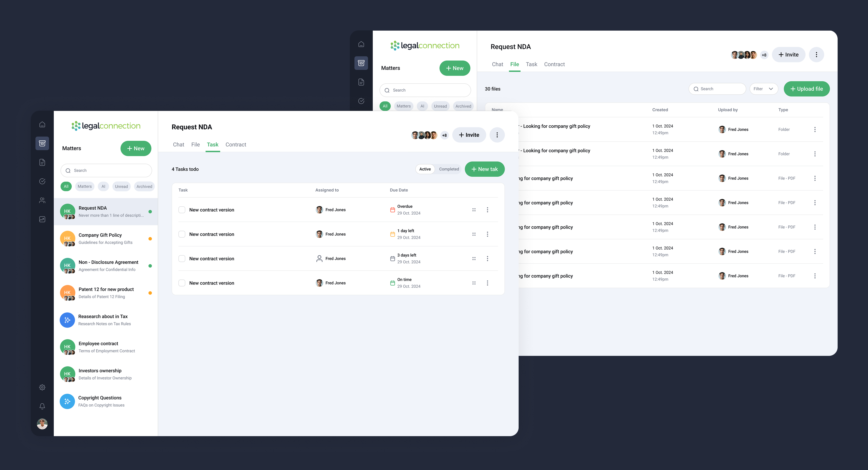Open kebab menu for 3 days left task
Image resolution: width=868 pixels, height=470 pixels.
tap(487, 258)
